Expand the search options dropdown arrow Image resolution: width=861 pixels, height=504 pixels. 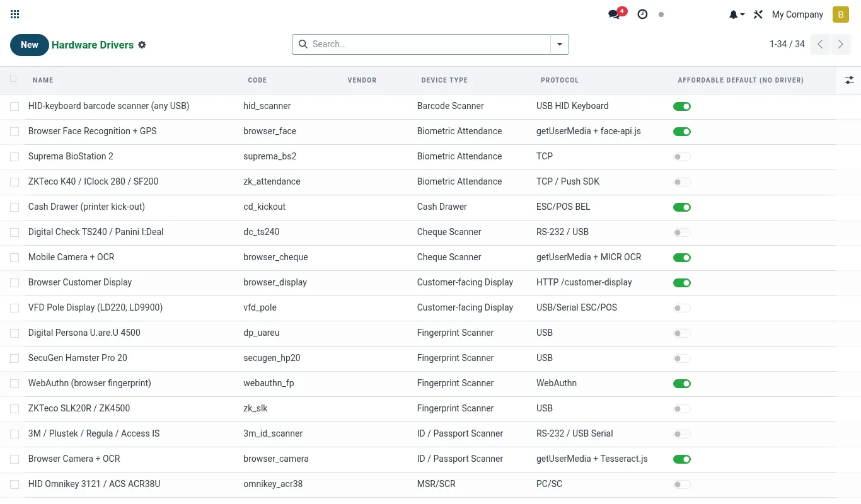560,44
